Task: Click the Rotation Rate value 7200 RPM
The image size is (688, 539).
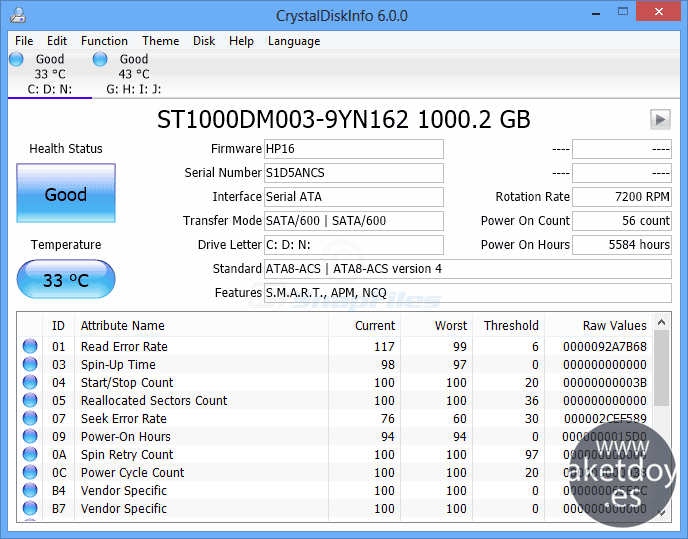Action: 622,197
